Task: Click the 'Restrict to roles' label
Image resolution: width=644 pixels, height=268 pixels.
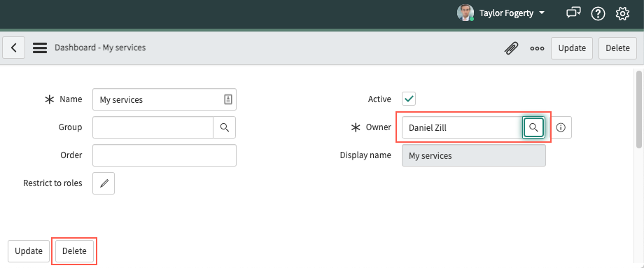Action: tap(52, 183)
